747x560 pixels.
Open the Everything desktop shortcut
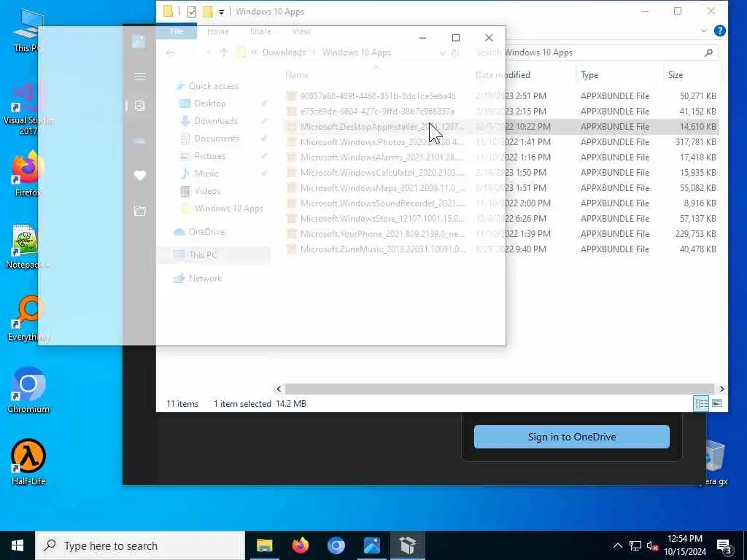(x=28, y=318)
